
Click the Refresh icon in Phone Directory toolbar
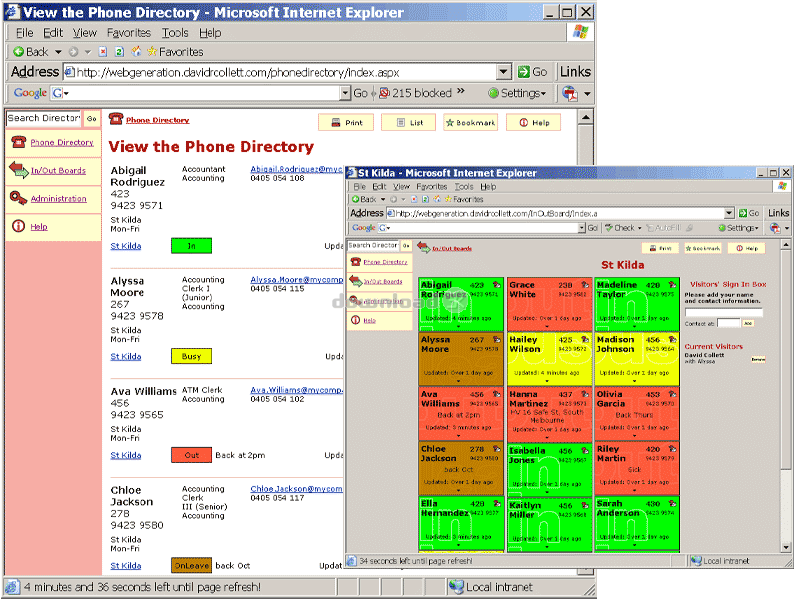point(119,52)
